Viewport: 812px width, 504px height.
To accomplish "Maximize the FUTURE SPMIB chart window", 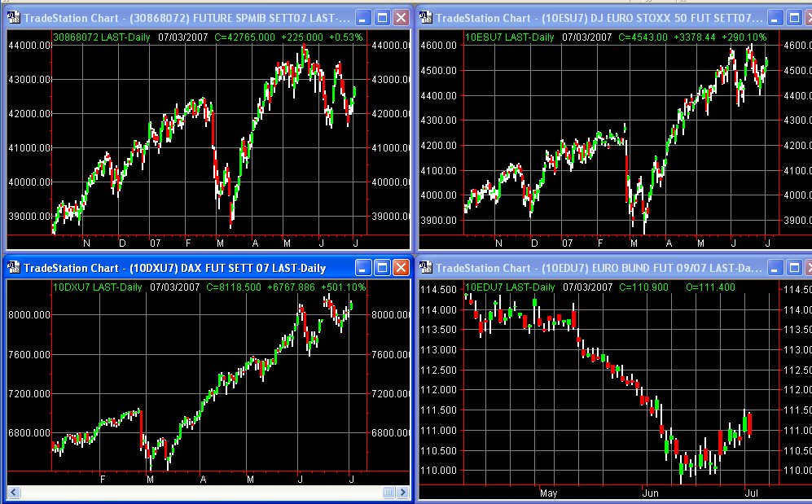I will click(x=382, y=17).
